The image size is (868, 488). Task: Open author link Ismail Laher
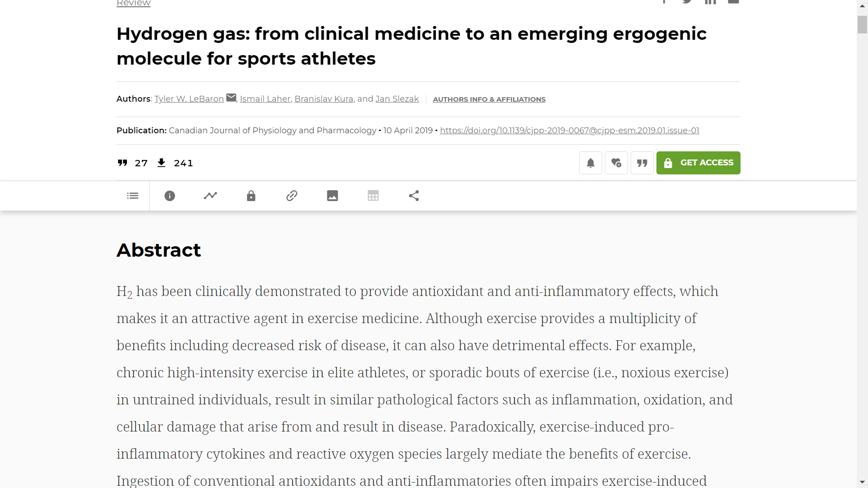[x=265, y=99]
